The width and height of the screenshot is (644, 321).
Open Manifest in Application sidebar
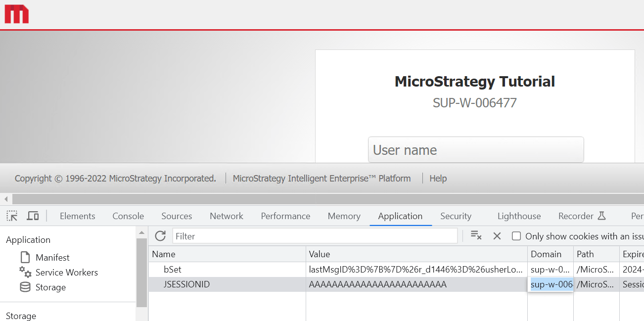tap(52, 258)
